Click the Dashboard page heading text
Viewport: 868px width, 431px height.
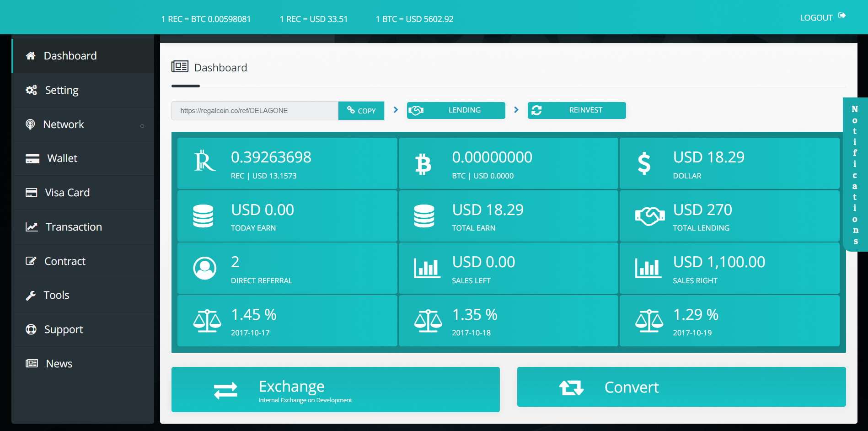pos(221,68)
